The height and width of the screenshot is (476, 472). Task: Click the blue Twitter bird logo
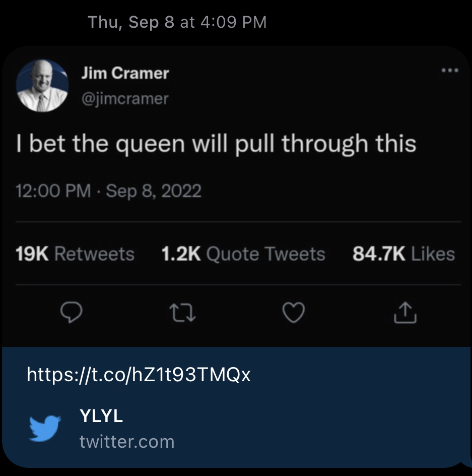click(x=45, y=429)
